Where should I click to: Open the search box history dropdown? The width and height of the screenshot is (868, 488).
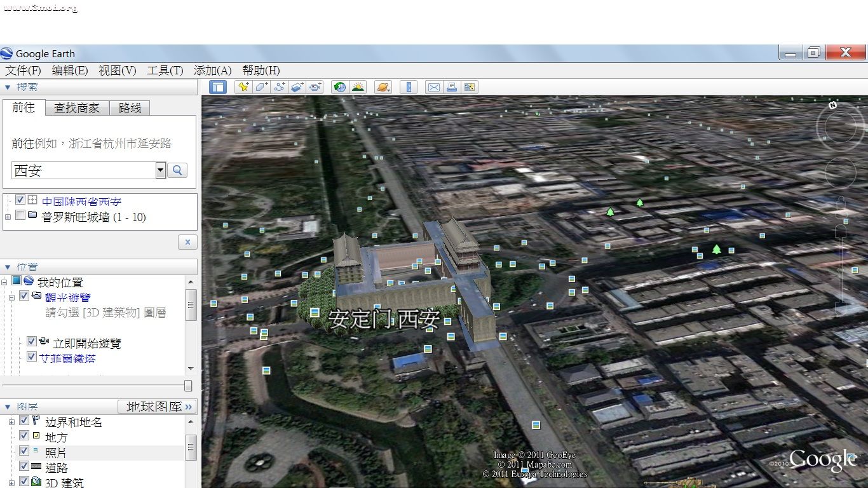[x=160, y=170]
